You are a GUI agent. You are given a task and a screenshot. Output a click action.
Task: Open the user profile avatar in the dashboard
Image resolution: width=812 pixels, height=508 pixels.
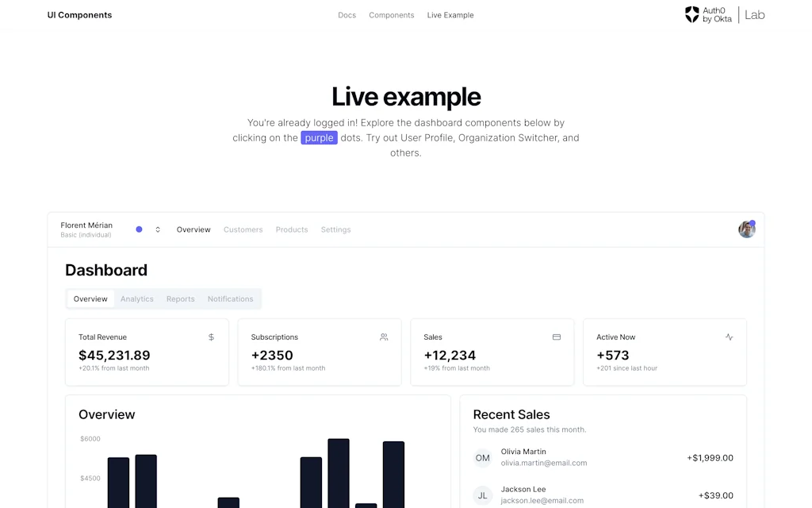(x=746, y=229)
